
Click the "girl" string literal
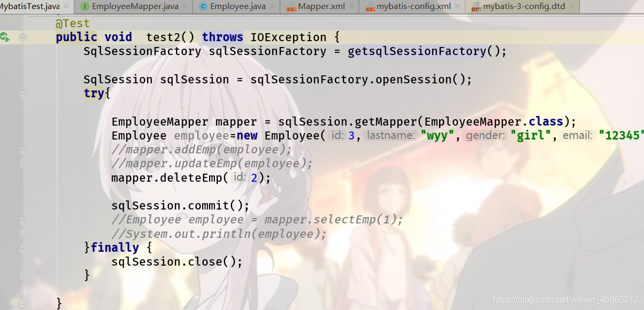coord(531,135)
